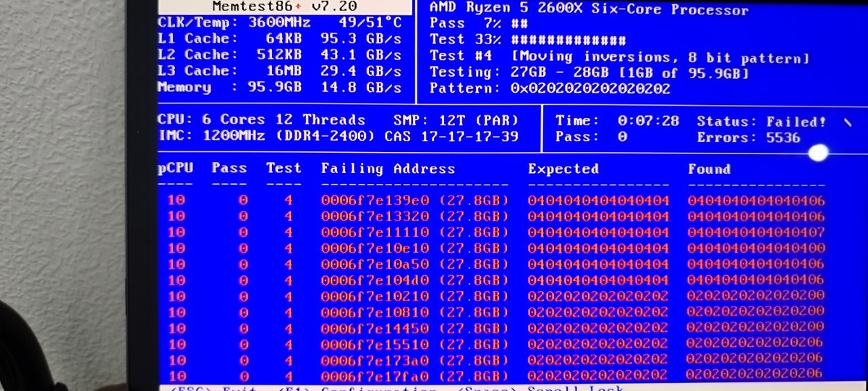Click Test 4 in row 0006f7e10a50
868x391 pixels.
click(x=289, y=264)
